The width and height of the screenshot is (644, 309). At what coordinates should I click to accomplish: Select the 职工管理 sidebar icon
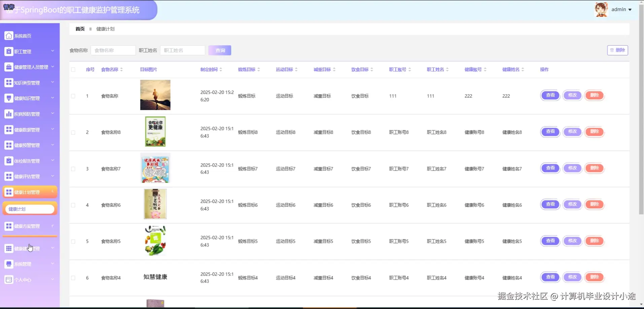[x=8, y=51]
